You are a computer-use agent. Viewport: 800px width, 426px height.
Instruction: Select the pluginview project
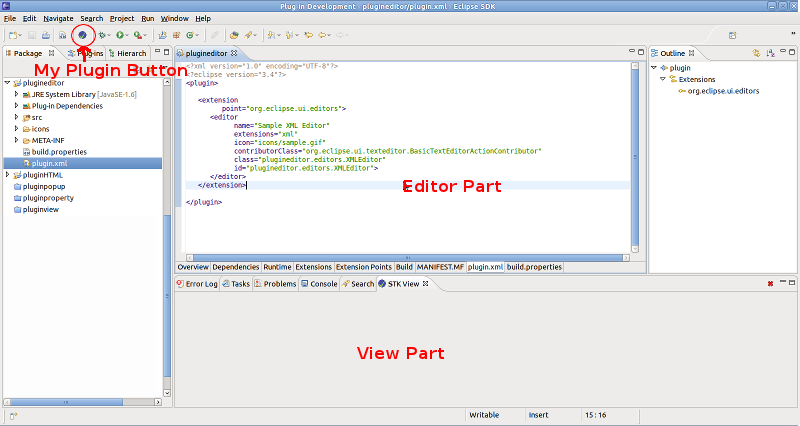coord(36,209)
